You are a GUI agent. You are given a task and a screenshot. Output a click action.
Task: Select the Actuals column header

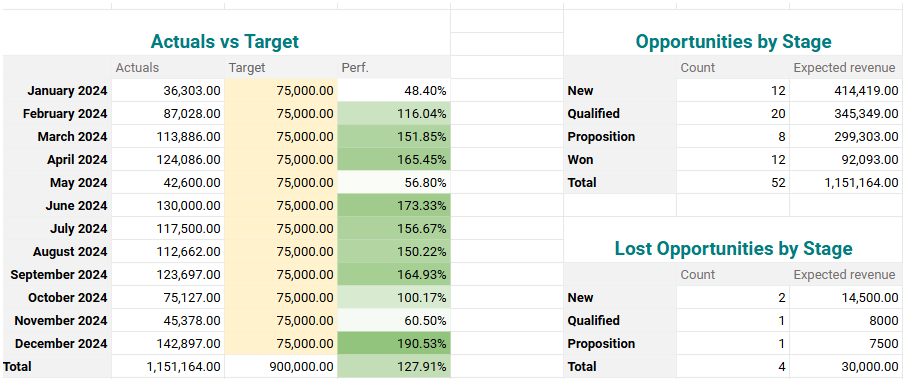168,68
